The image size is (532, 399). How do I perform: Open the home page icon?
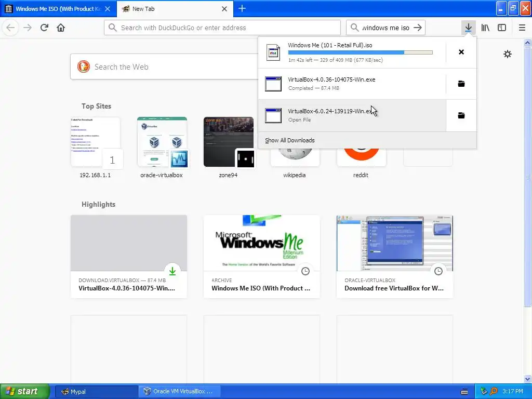point(61,28)
